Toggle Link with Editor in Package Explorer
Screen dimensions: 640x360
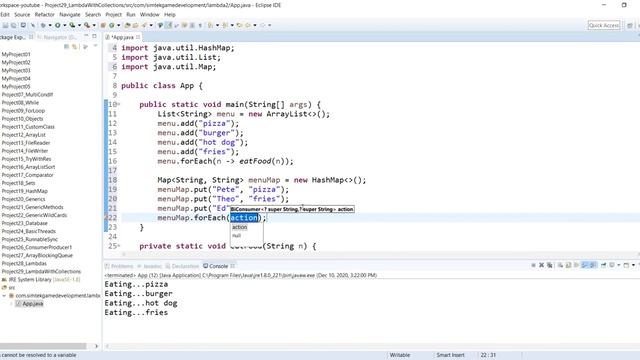75,47
